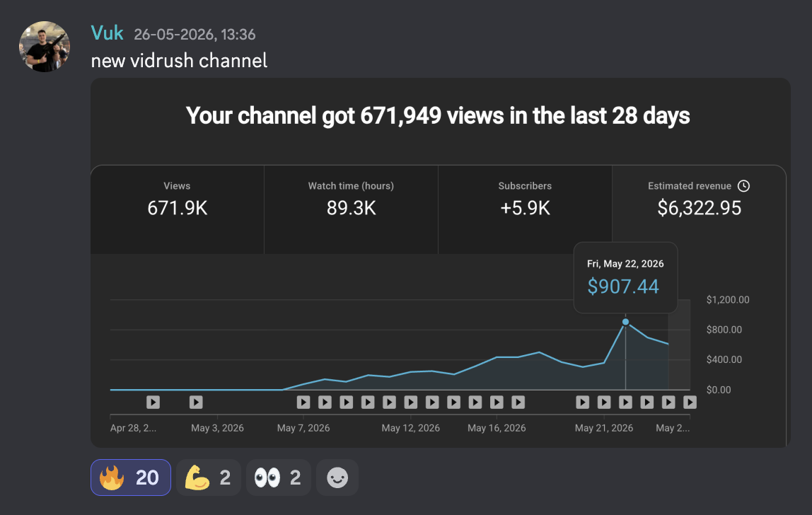
Task: Click the first video marker near Apr 28 label
Action: tap(153, 402)
